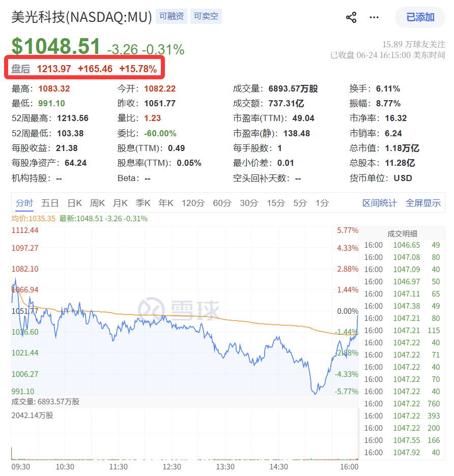The height and width of the screenshot is (476, 454).
Task: Switch to the 年K chart tab
Action: (165, 203)
